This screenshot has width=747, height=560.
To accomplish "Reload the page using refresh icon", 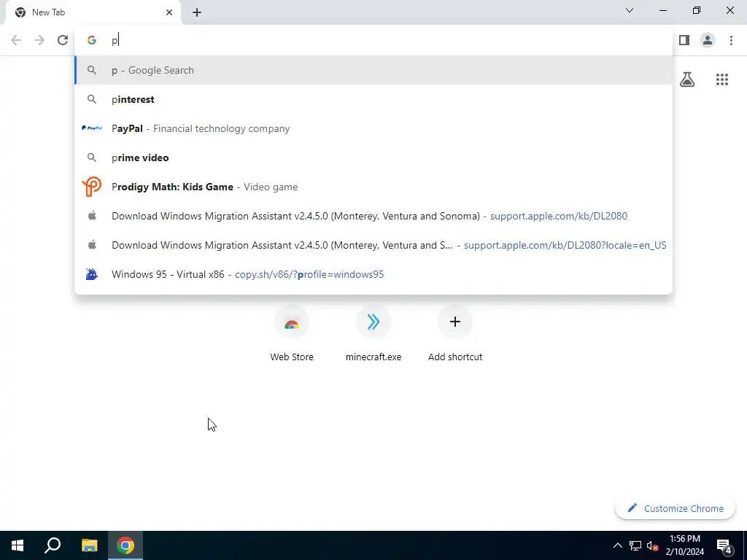I will tap(63, 40).
